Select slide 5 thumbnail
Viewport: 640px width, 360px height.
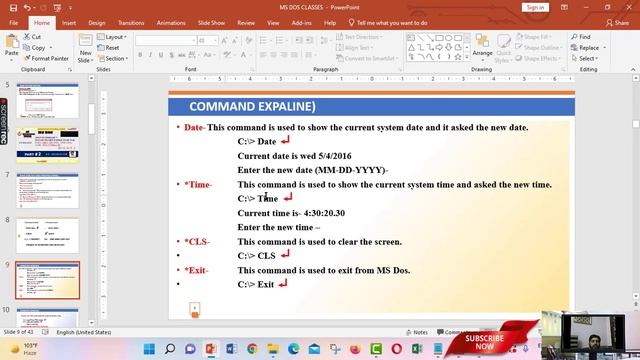[48, 101]
